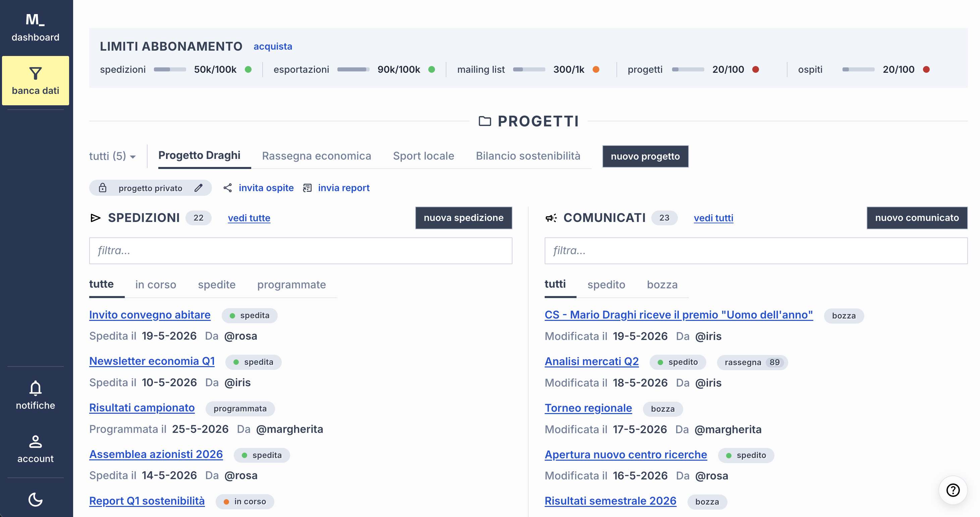
Task: Toggle dark mode moon icon
Action: tap(35, 500)
